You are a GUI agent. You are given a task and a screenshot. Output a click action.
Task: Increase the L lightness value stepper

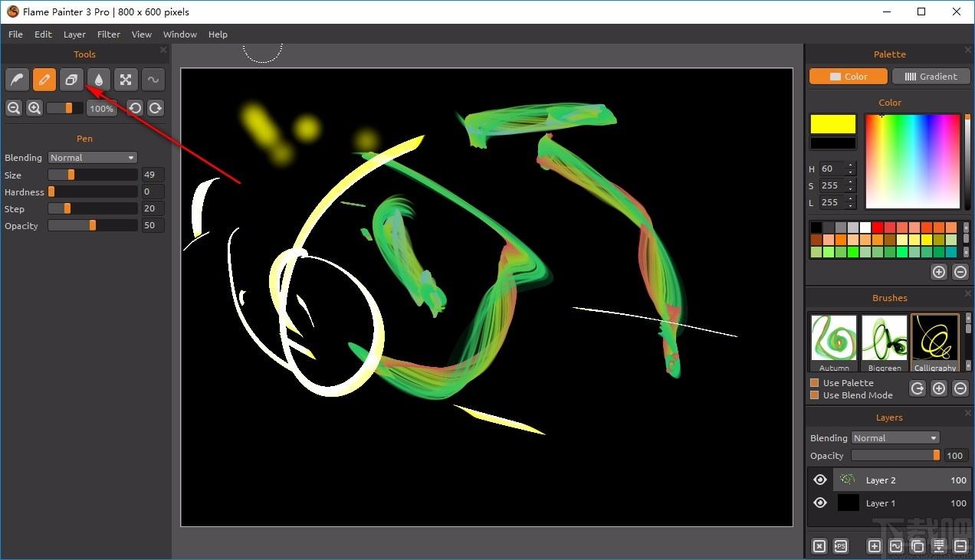point(850,199)
